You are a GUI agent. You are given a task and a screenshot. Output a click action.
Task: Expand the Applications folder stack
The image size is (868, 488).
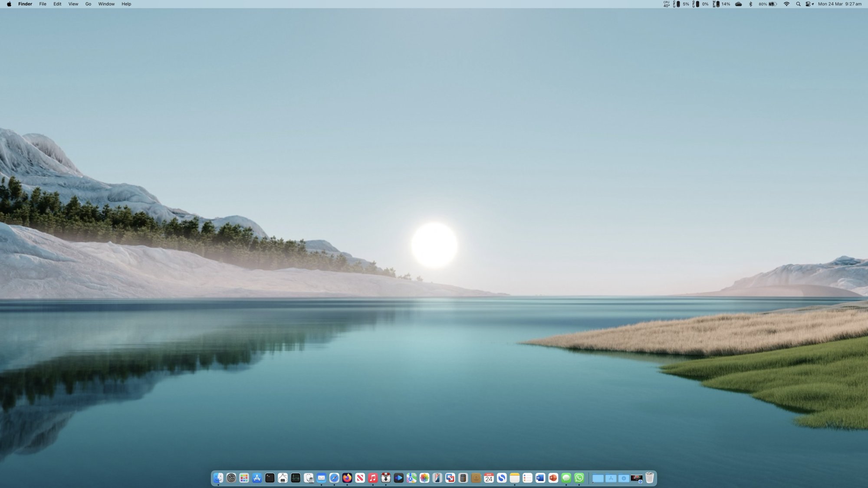click(x=611, y=478)
